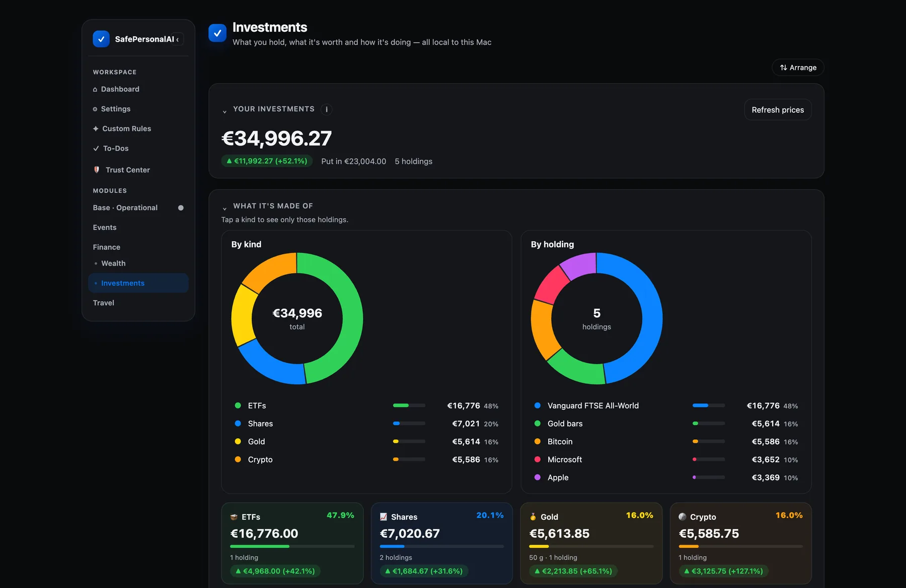906x588 pixels.
Task: Open the Travel module
Action: click(138, 303)
